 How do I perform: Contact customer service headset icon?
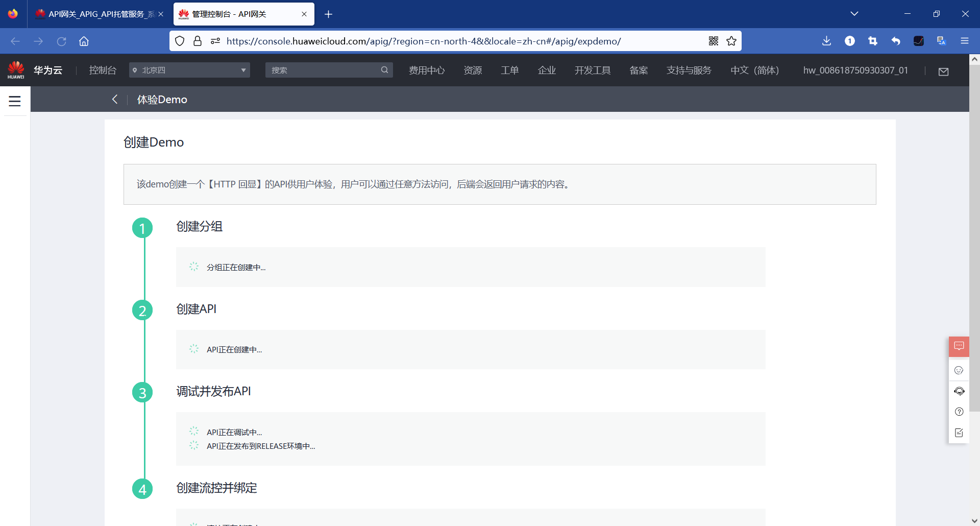click(x=959, y=391)
